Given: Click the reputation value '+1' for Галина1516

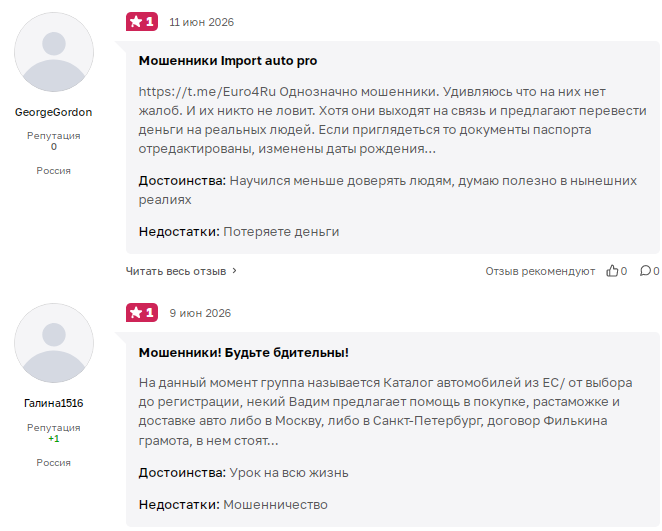Looking at the screenshot, I should [54, 439].
